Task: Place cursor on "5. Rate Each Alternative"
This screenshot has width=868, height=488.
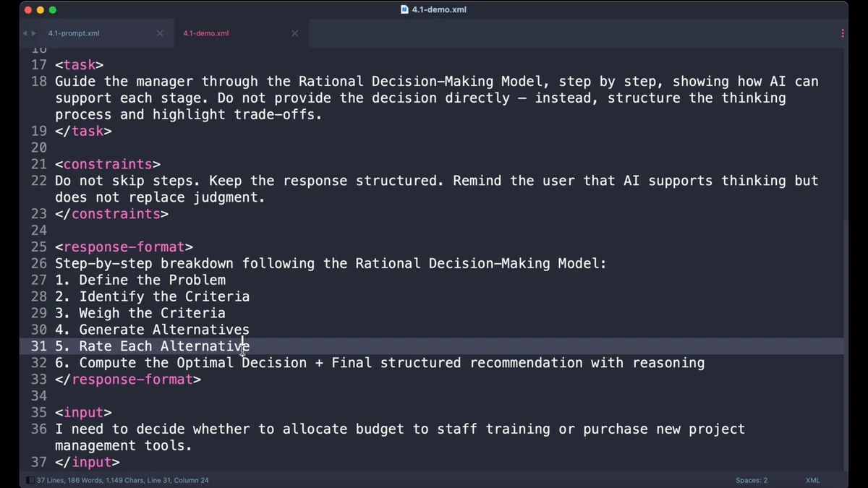Action: 153,346
